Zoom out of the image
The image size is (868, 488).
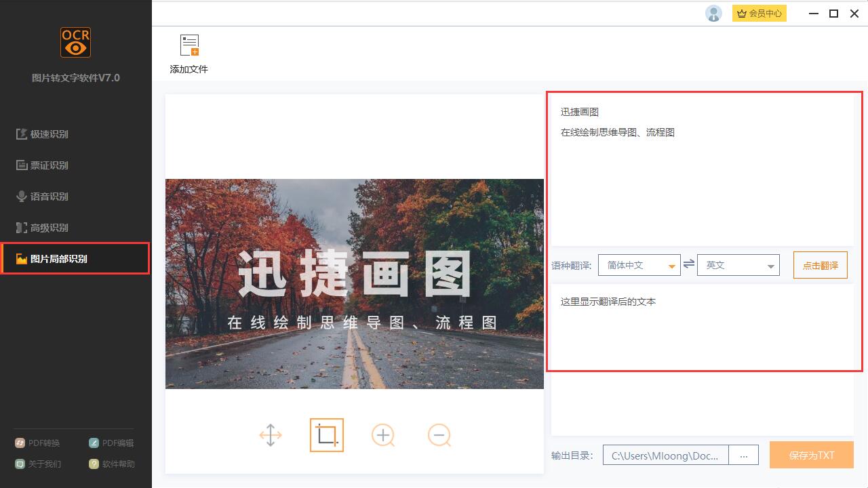click(439, 435)
